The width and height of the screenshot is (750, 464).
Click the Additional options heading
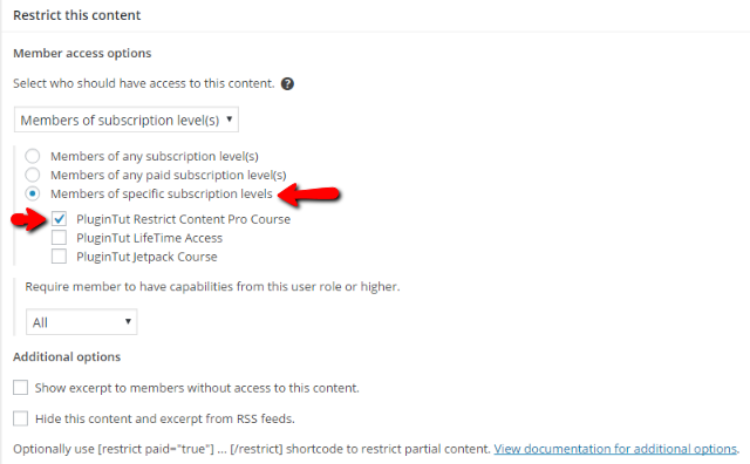[x=67, y=357]
